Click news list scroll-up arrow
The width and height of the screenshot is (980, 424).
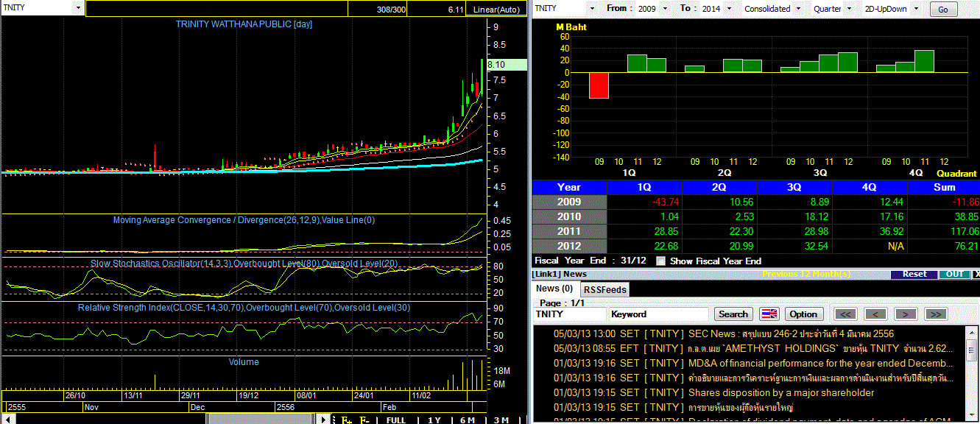tap(972, 333)
